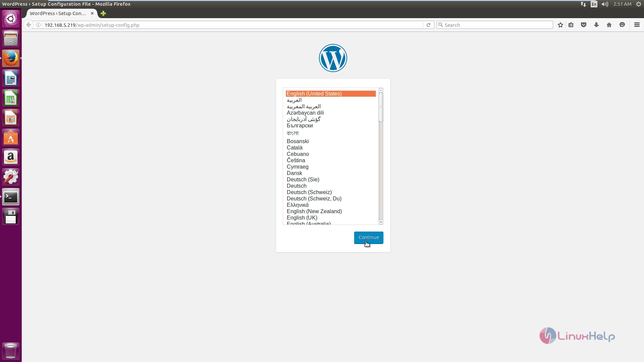Open System Settings launcher icon

[x=11, y=177]
